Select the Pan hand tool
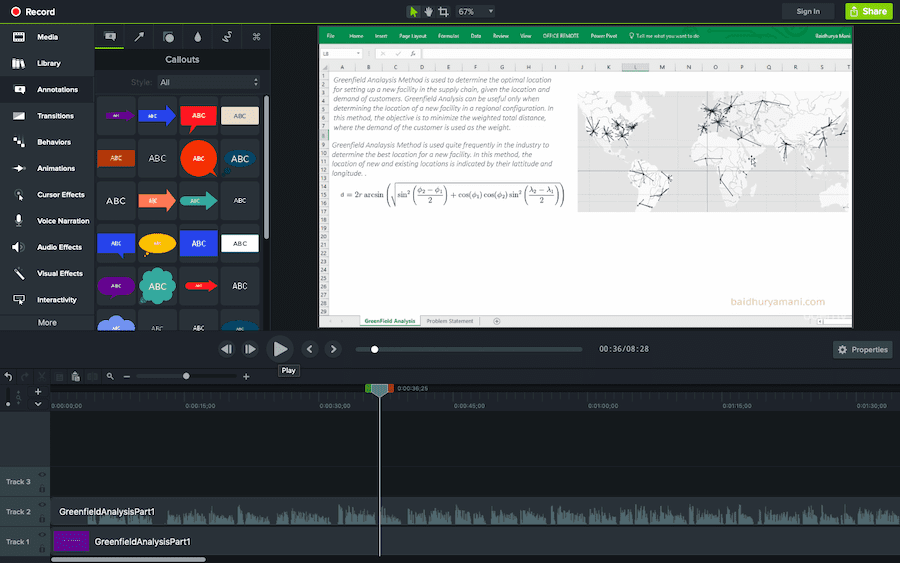Viewport: 900px width, 563px height. tap(428, 11)
